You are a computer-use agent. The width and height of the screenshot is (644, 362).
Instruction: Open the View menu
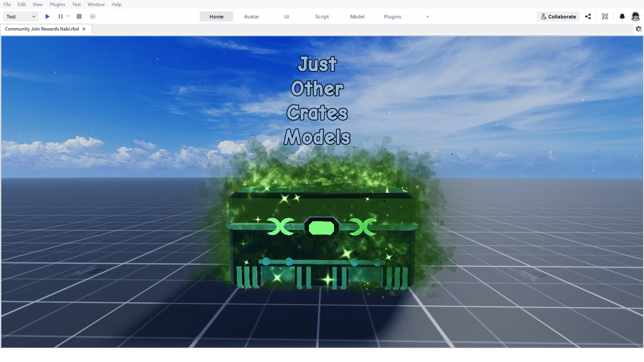click(x=38, y=4)
